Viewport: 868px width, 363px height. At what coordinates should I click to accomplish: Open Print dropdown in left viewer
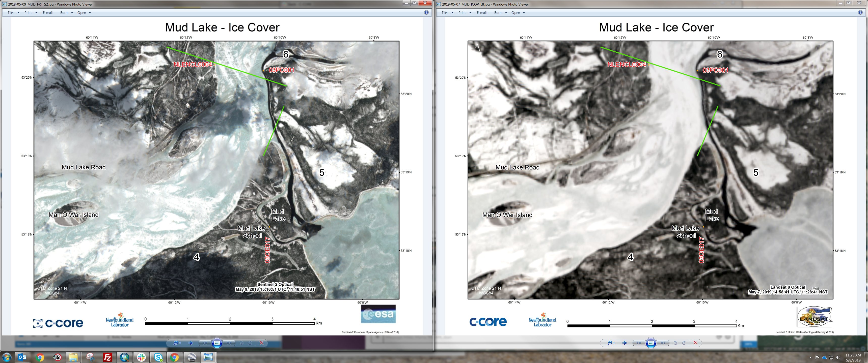28,13
